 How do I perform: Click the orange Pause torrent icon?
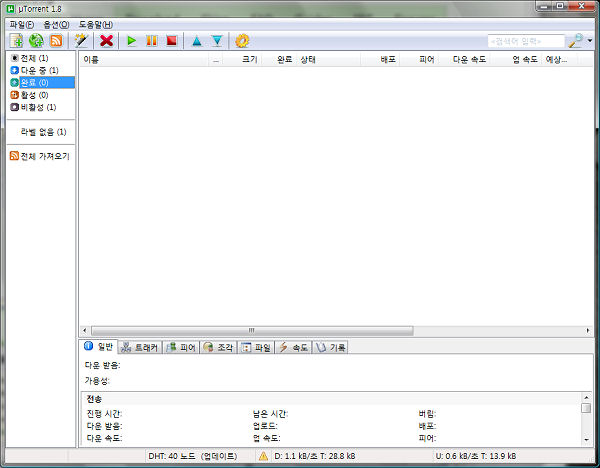(152, 41)
